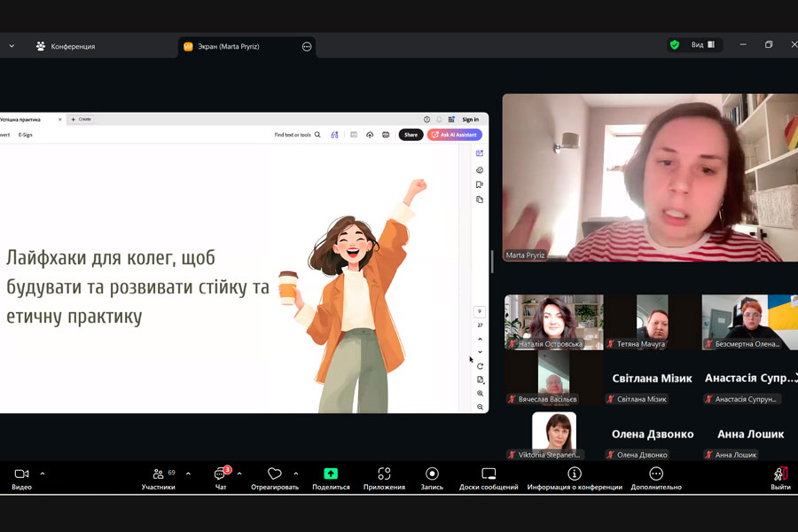This screenshot has width=798, height=532.
Task: Click the green Поделиться share screen button
Action: pos(331,474)
